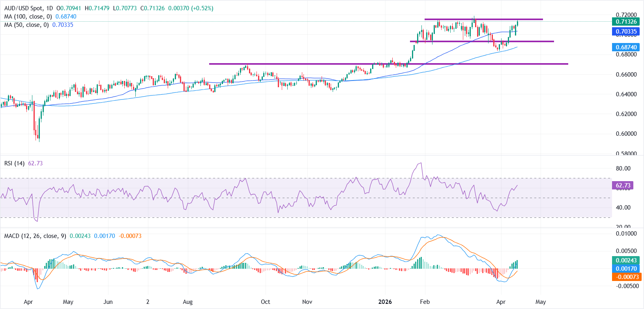644x309 pixels.
Task: Click the 0.60000 price axis label
Action: click(x=626, y=134)
